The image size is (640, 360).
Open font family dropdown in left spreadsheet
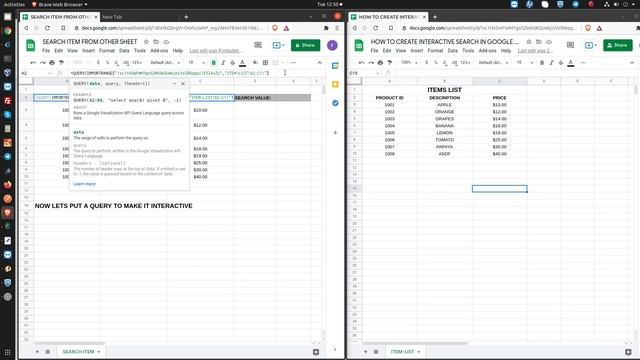165,62
